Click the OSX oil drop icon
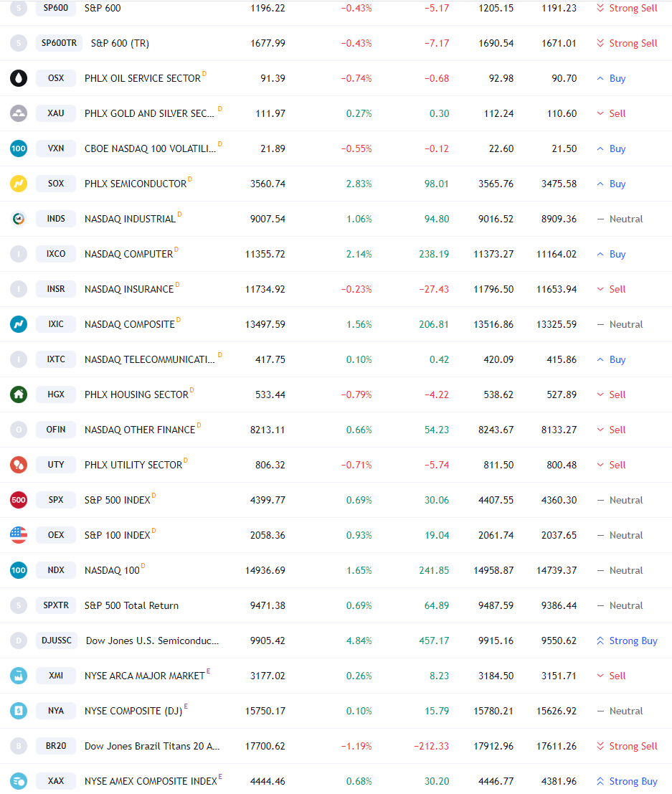 [19, 78]
